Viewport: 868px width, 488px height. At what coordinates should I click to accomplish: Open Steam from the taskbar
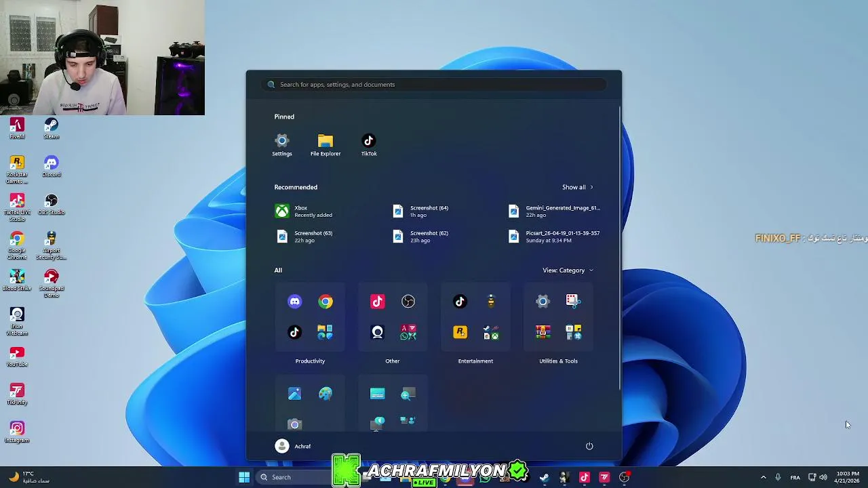(544, 477)
